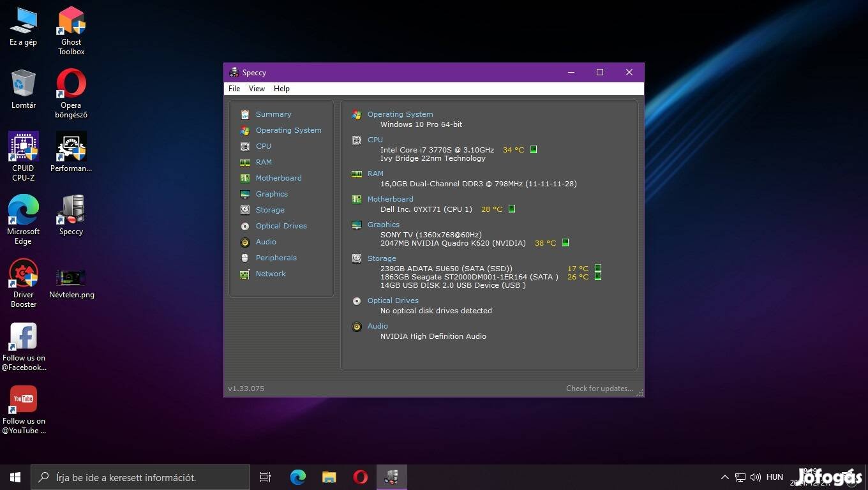Click the motherboard temperature indicator next to 28 °C

[512, 209]
